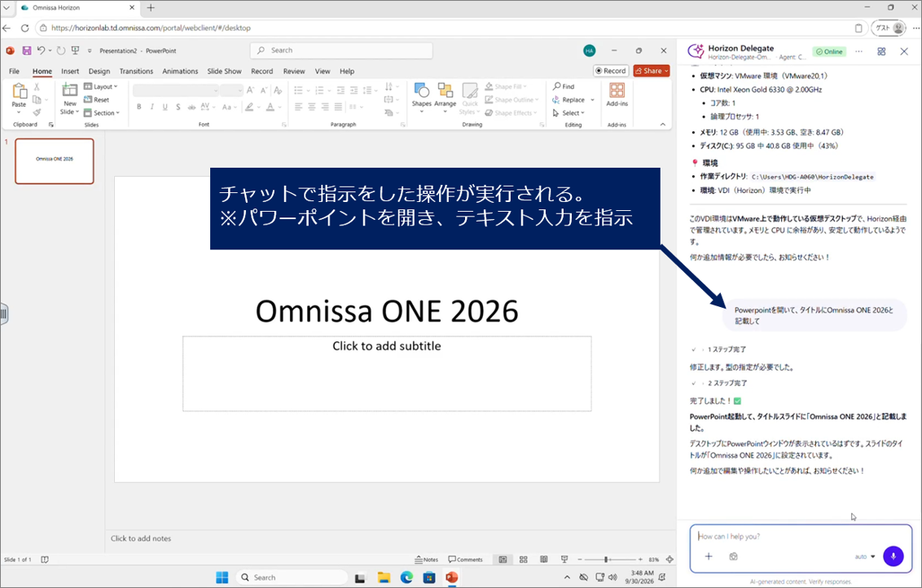Screen dimensions: 922x588
Task: Switch to Reading View in status bar
Action: click(544, 559)
